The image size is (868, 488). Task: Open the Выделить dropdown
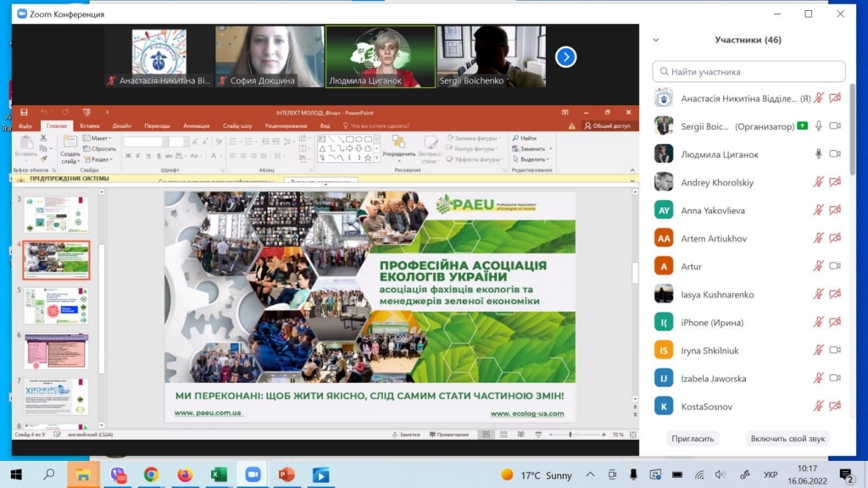pos(531,159)
